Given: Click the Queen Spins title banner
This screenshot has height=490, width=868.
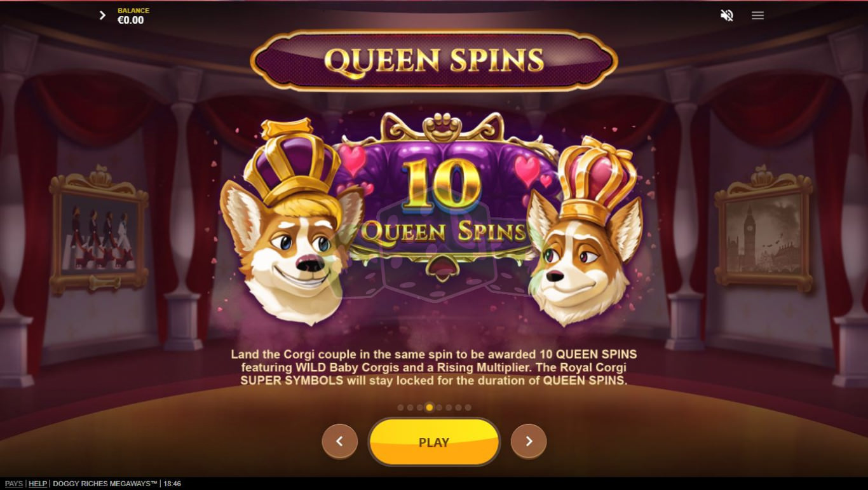Looking at the screenshot, I should coord(434,60).
